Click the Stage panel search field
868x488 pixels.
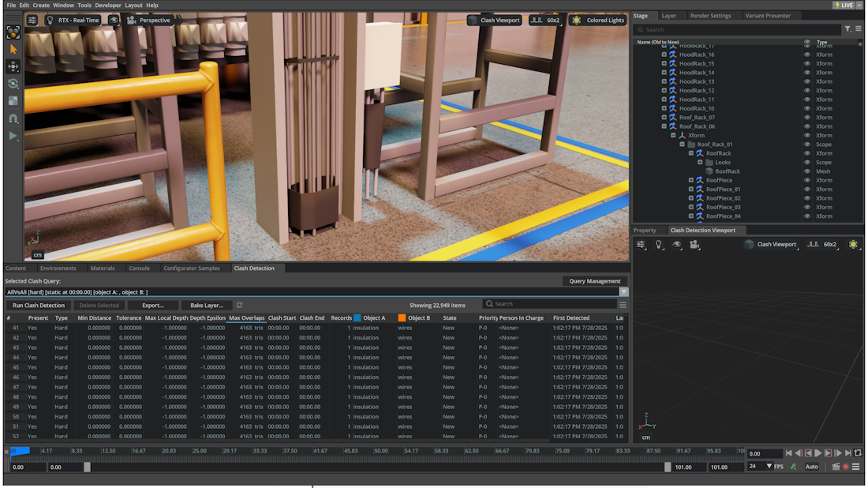[x=738, y=30]
